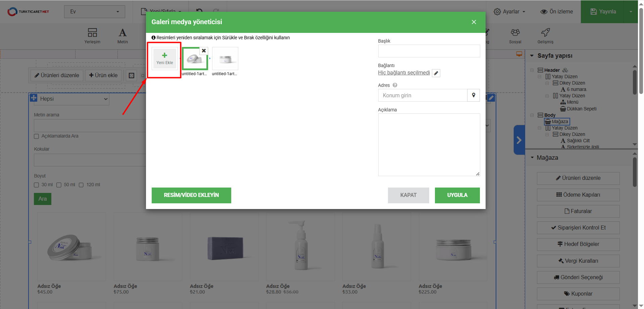Remove the selected image with X icon
Viewport: 644px width, 309px height.
tap(204, 51)
